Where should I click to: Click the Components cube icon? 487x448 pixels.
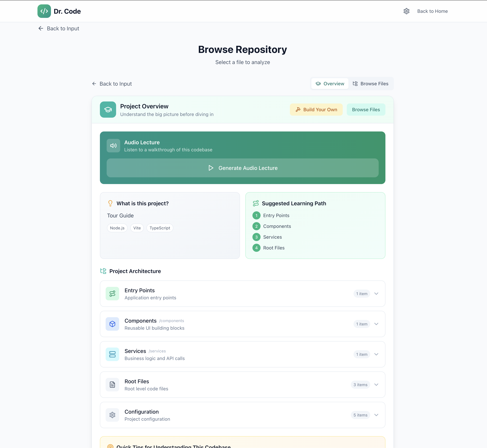(x=112, y=324)
